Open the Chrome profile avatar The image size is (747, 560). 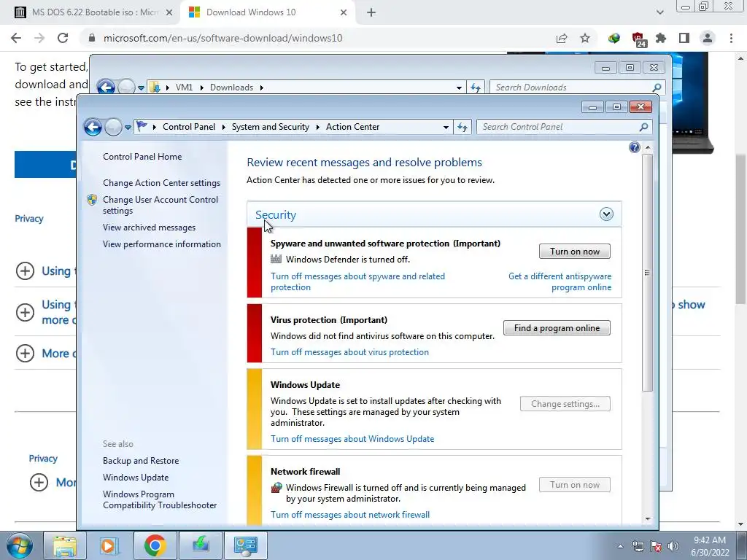click(x=708, y=38)
